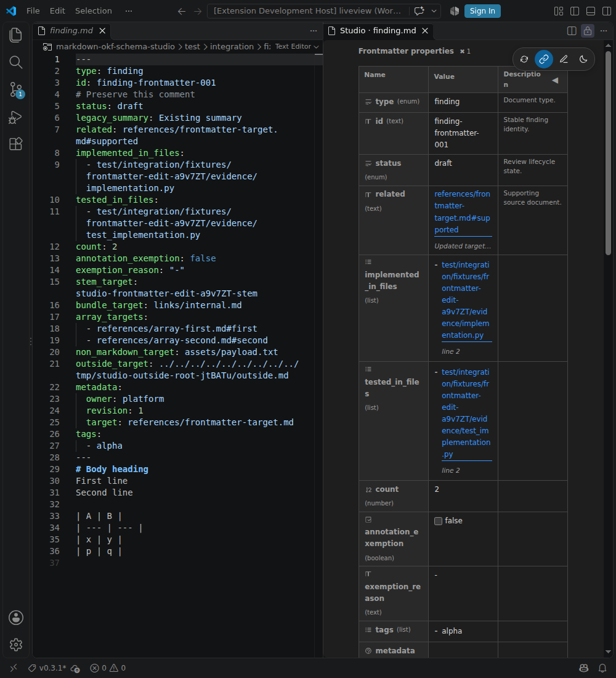616x678 pixels.
Task: Click the refresh icon in Studio toolbar
Action: pos(524,59)
